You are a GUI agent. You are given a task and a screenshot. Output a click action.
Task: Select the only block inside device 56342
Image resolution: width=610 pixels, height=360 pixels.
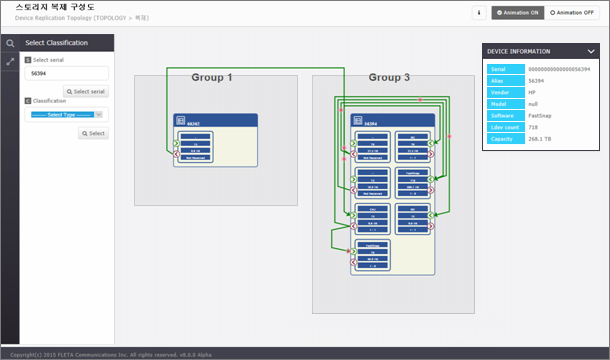(195, 147)
